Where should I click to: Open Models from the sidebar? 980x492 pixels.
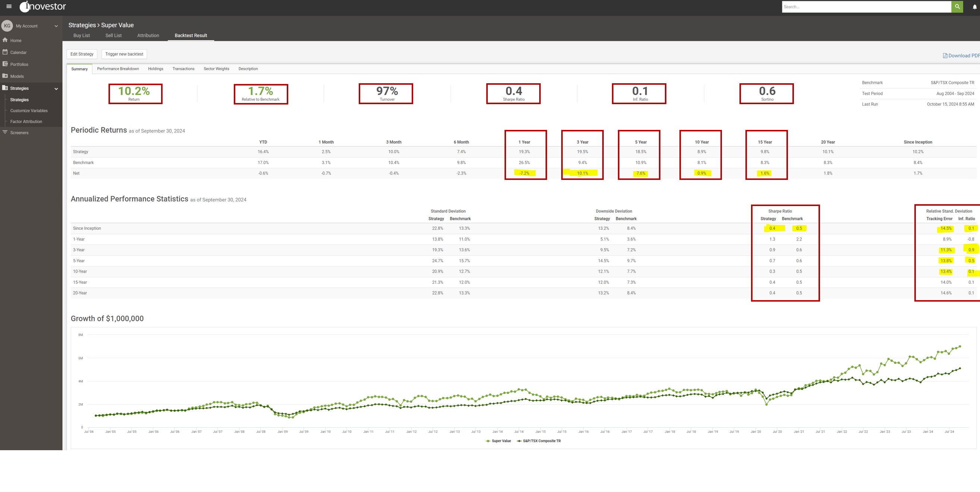pyautogui.click(x=17, y=76)
